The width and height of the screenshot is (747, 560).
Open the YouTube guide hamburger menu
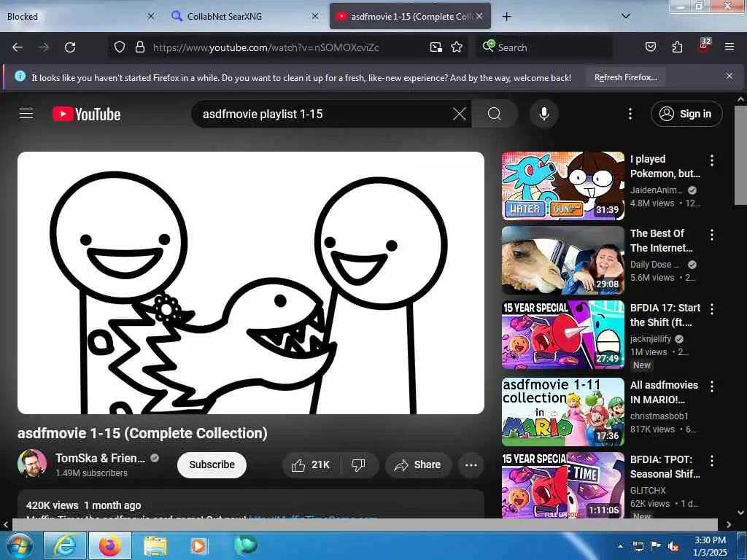click(26, 114)
